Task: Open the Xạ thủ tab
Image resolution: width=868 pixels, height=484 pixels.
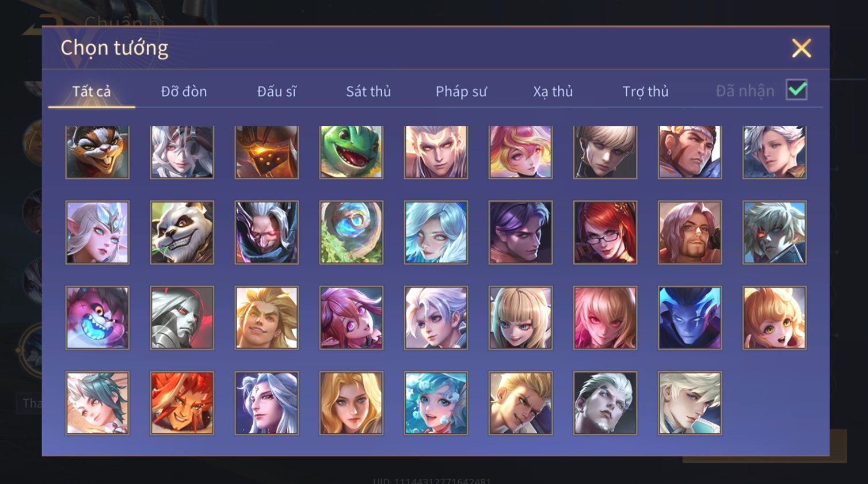Action: pos(553,91)
